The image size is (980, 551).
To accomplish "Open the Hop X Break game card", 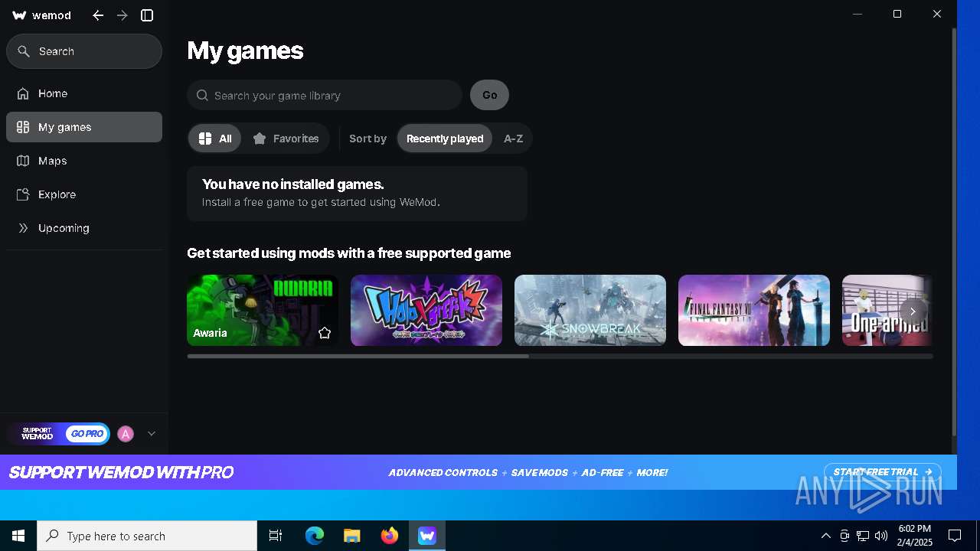I will pos(426,310).
